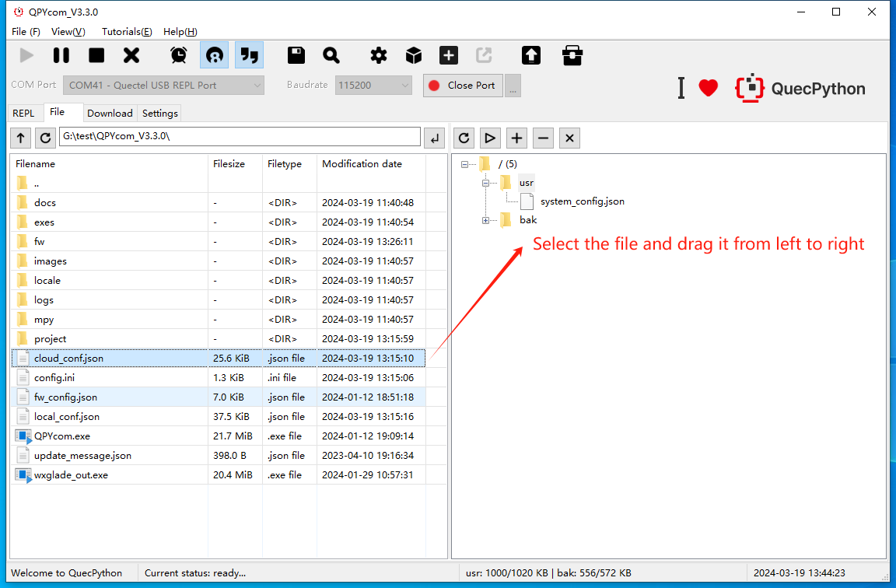The image size is (896, 588).
Task: Select the update_message.json file
Action: point(219,456)
